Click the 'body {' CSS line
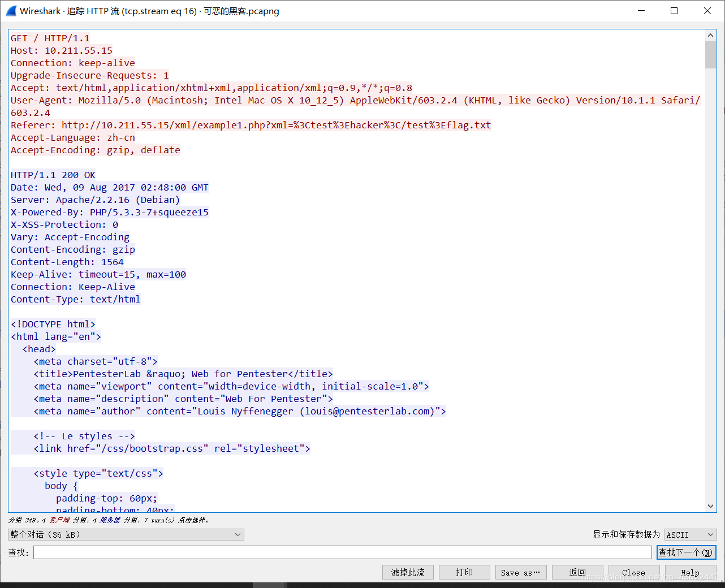The height and width of the screenshot is (588, 725). pyautogui.click(x=62, y=486)
